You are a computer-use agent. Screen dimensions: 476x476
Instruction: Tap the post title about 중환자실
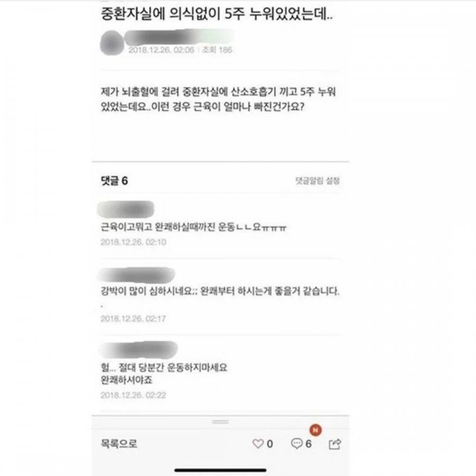[217, 14]
